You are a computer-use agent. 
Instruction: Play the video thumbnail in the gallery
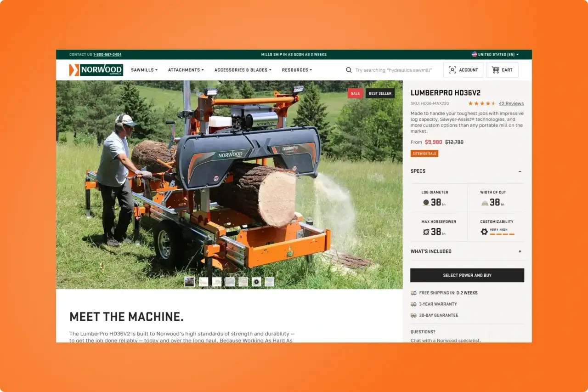[x=256, y=282]
